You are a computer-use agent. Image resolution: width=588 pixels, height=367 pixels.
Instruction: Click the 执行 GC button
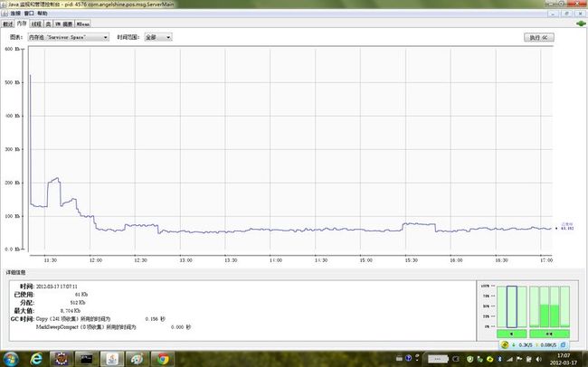pos(538,37)
